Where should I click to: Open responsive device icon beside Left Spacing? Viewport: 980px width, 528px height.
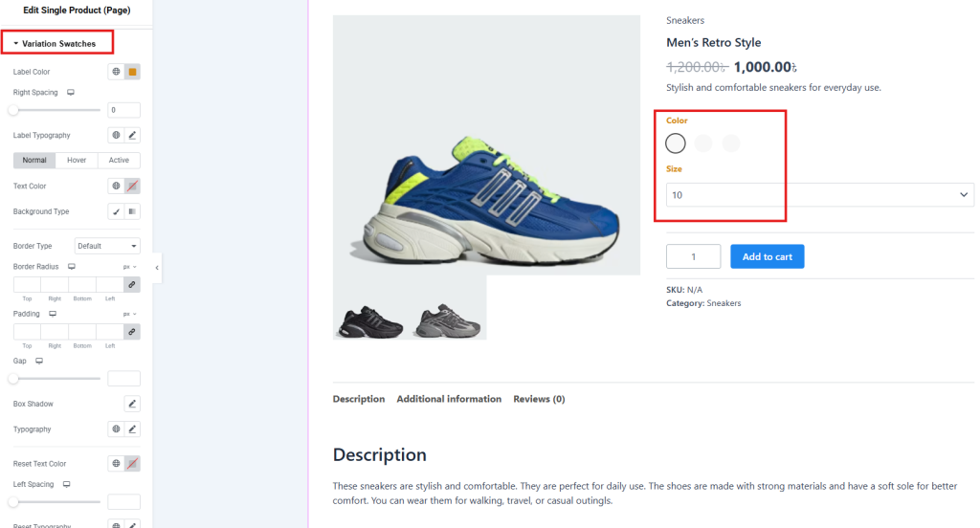66,484
